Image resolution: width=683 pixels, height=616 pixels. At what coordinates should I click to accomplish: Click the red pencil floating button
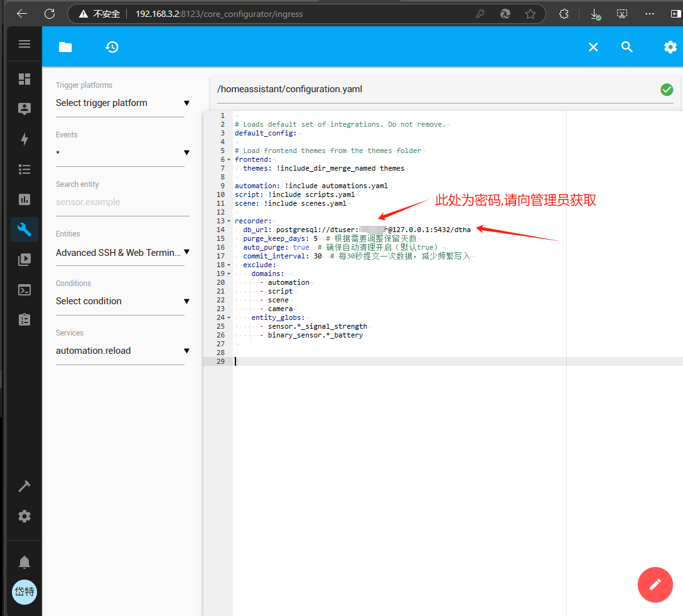tap(655, 585)
